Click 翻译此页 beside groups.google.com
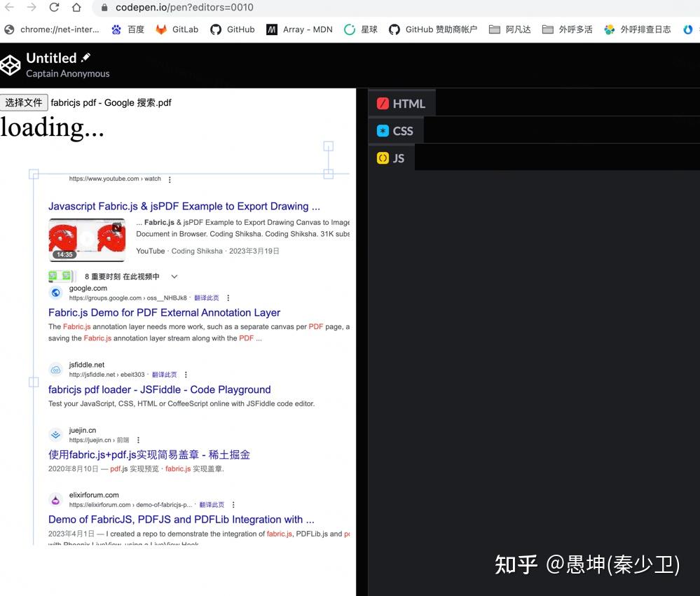 tap(207, 298)
